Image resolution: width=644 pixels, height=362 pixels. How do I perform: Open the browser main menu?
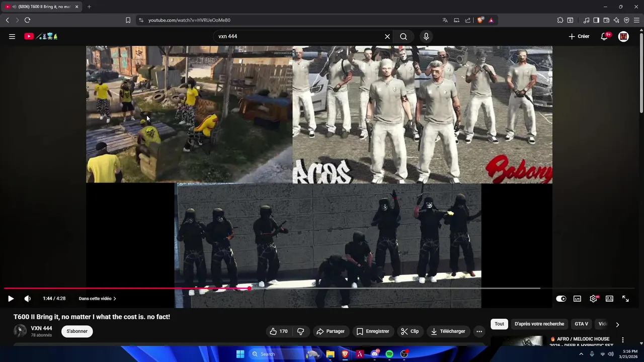coord(636,20)
